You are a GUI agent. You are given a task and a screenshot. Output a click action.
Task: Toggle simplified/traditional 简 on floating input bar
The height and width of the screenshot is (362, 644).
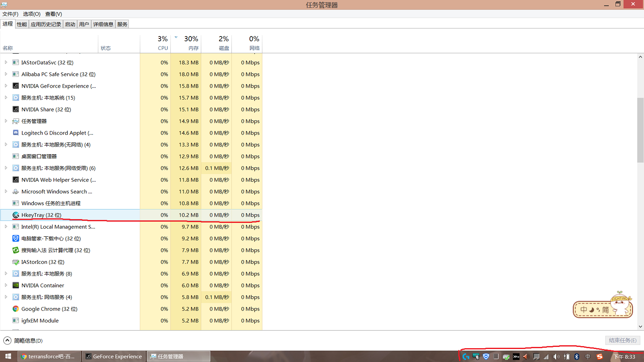(605, 310)
